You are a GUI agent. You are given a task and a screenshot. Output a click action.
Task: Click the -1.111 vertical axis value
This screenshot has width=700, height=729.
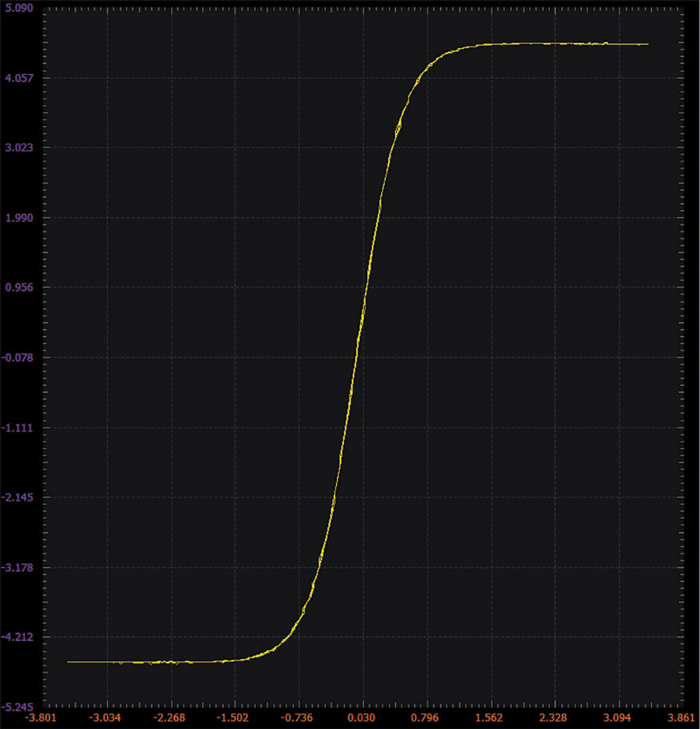pos(18,427)
